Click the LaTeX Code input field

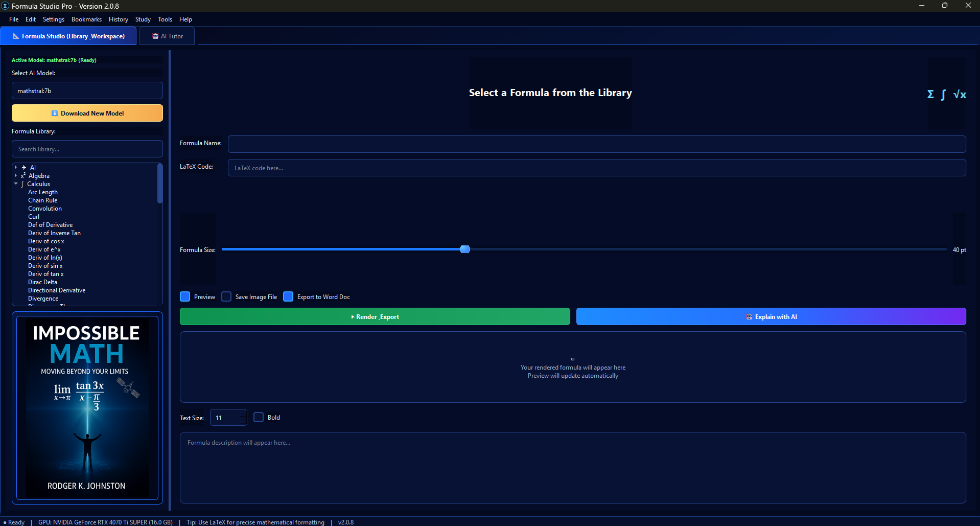click(597, 168)
